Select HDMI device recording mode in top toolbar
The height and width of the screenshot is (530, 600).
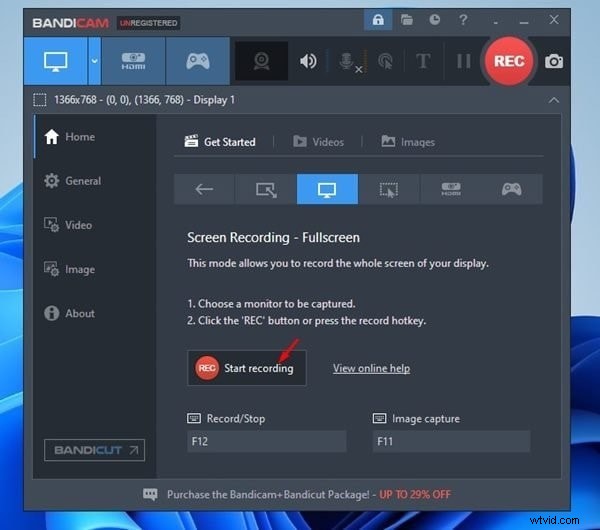click(133, 61)
